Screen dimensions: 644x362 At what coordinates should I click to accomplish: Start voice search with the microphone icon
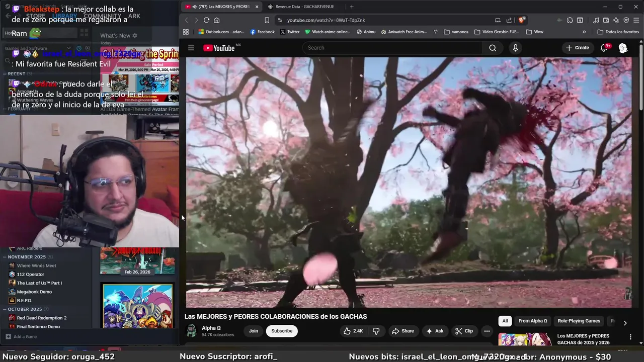[515, 48]
